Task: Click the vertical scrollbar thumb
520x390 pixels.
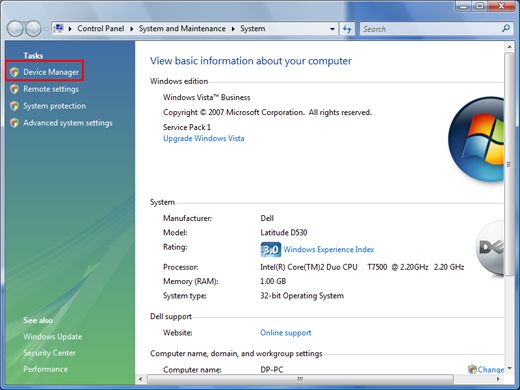Action: click(x=509, y=164)
